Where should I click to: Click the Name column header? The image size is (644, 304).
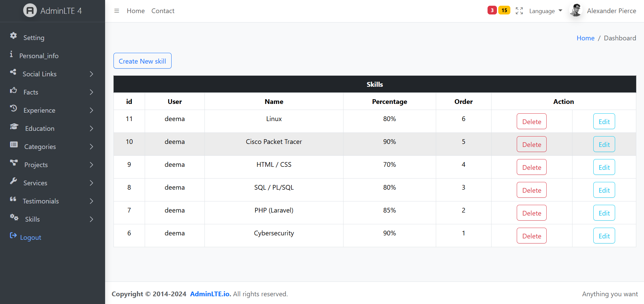[274, 102]
